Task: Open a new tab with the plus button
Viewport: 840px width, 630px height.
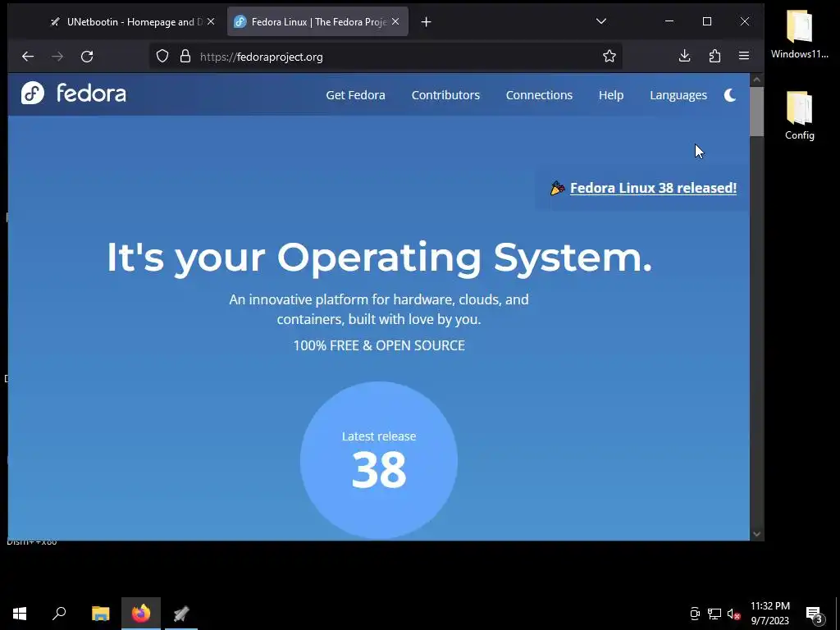Action: (x=426, y=22)
